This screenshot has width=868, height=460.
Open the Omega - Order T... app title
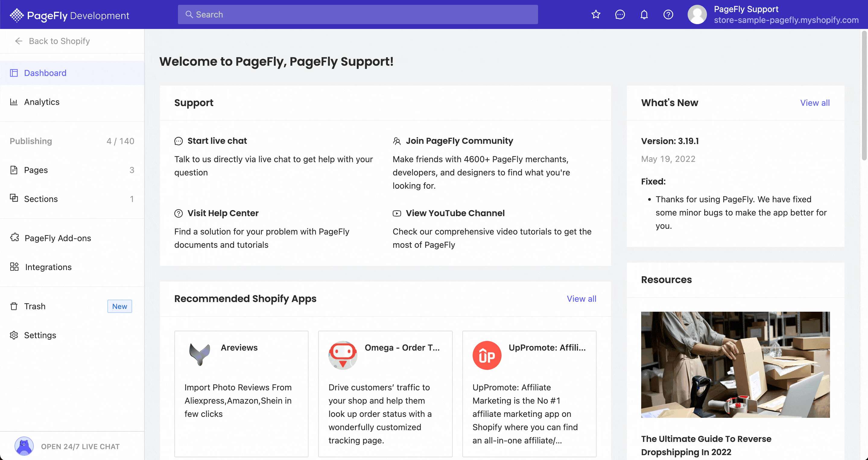402,348
